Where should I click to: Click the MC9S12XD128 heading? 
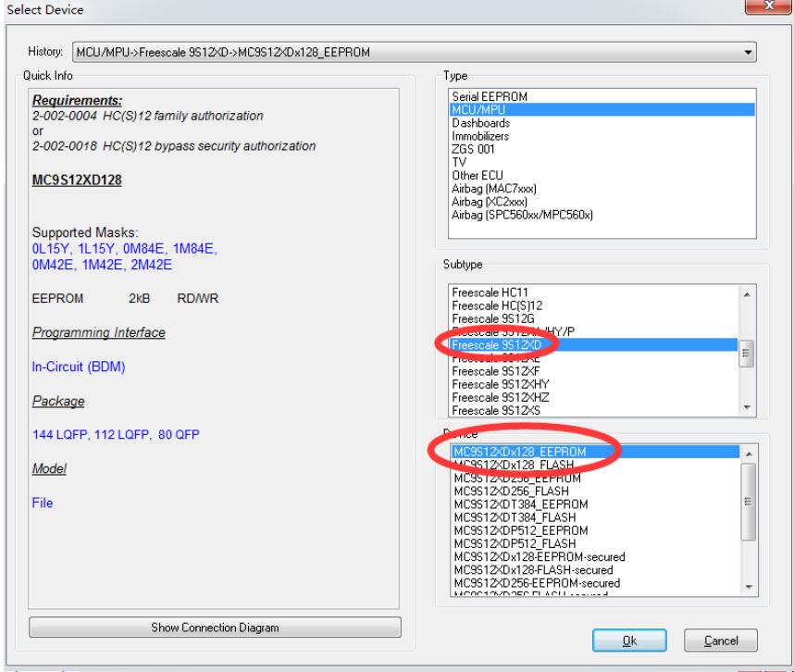coord(77,180)
